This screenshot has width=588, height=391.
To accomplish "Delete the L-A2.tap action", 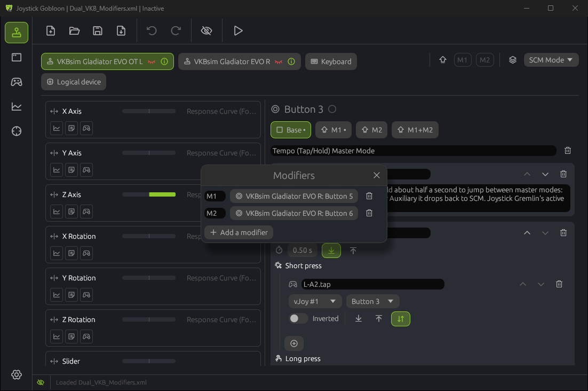I will coord(559,284).
